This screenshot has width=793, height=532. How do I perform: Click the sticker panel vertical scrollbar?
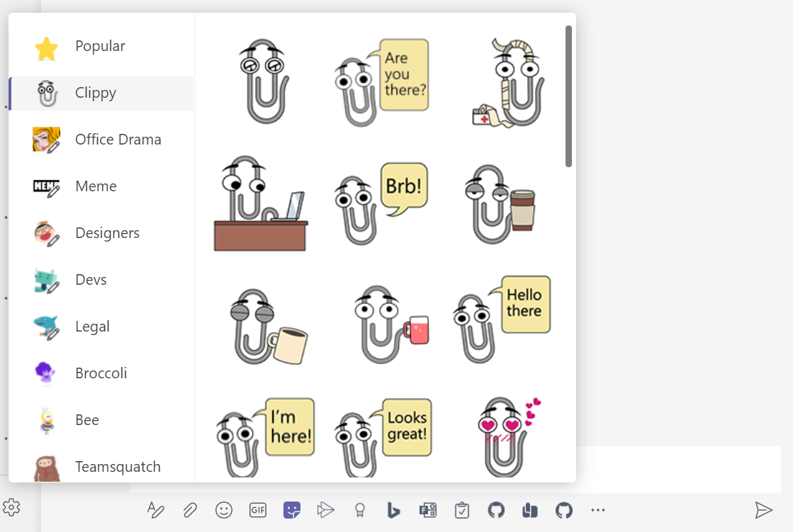pos(568,96)
